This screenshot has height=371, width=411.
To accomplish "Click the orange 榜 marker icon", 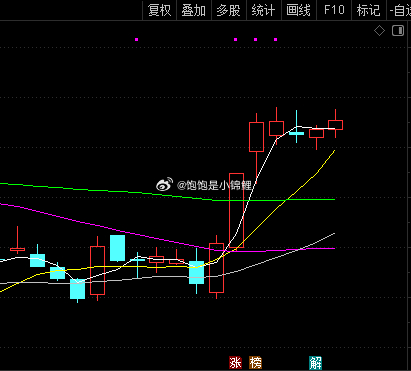I will coord(255,363).
